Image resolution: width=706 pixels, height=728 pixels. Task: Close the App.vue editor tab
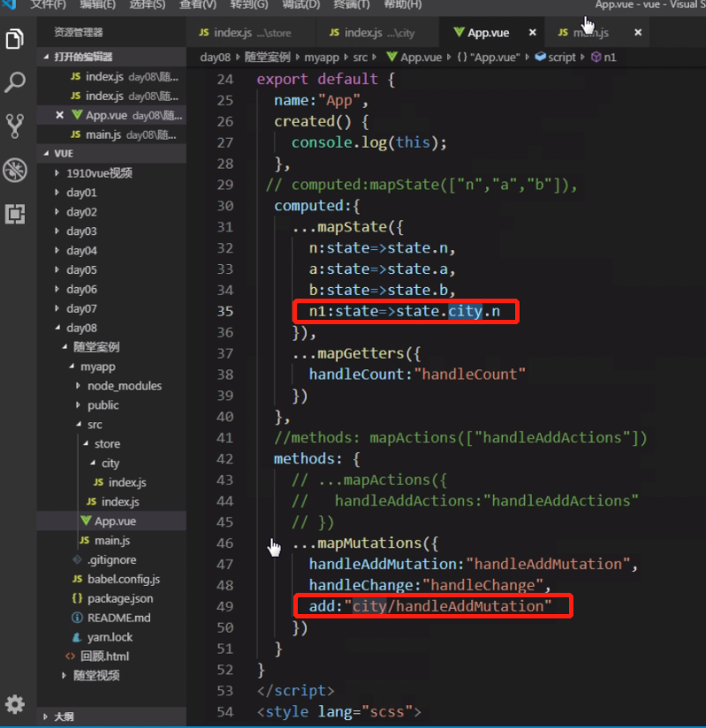pyautogui.click(x=532, y=33)
